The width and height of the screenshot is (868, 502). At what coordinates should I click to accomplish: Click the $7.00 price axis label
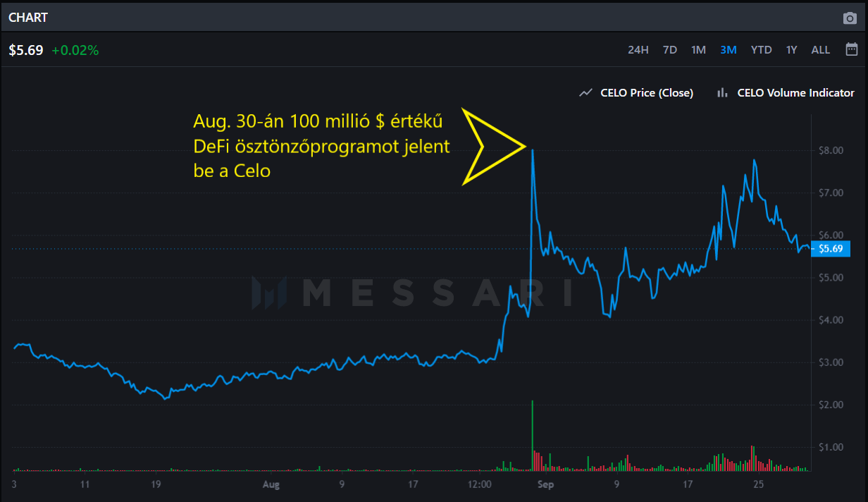831,192
